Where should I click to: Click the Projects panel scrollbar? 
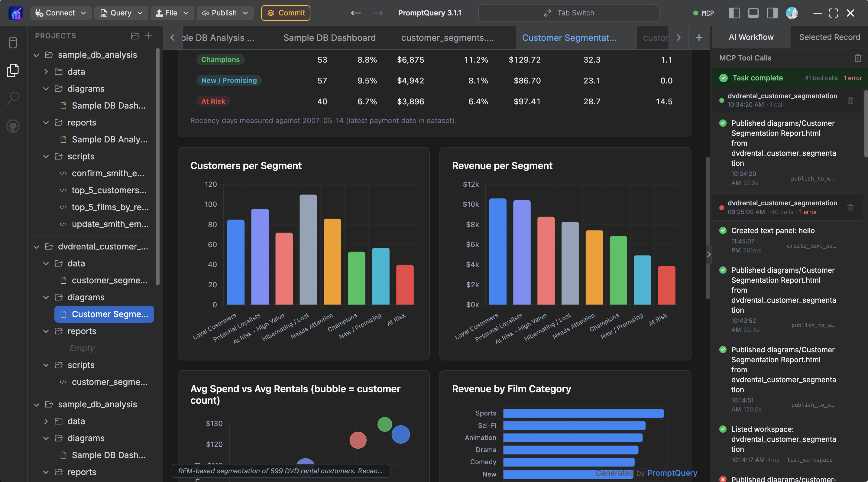click(158, 168)
